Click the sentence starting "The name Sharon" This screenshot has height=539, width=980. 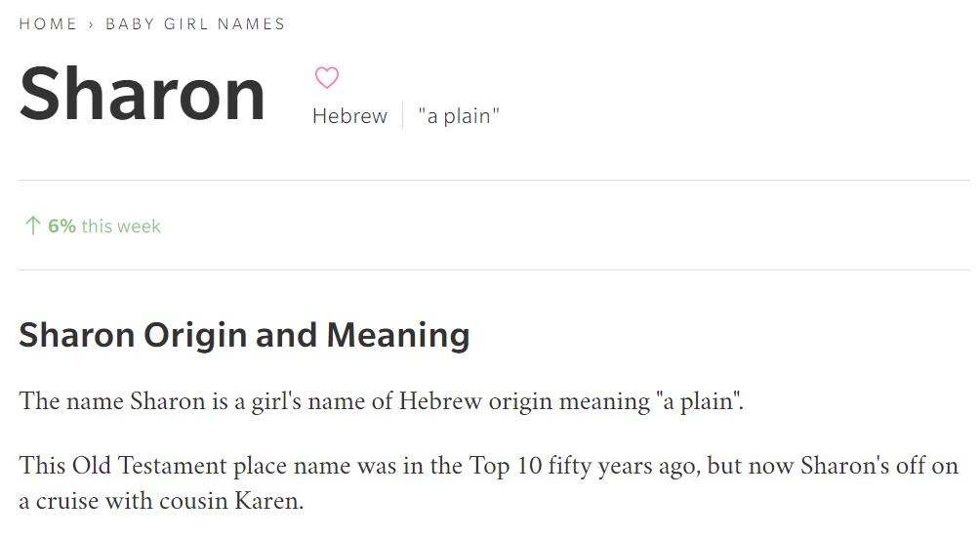pos(381,401)
